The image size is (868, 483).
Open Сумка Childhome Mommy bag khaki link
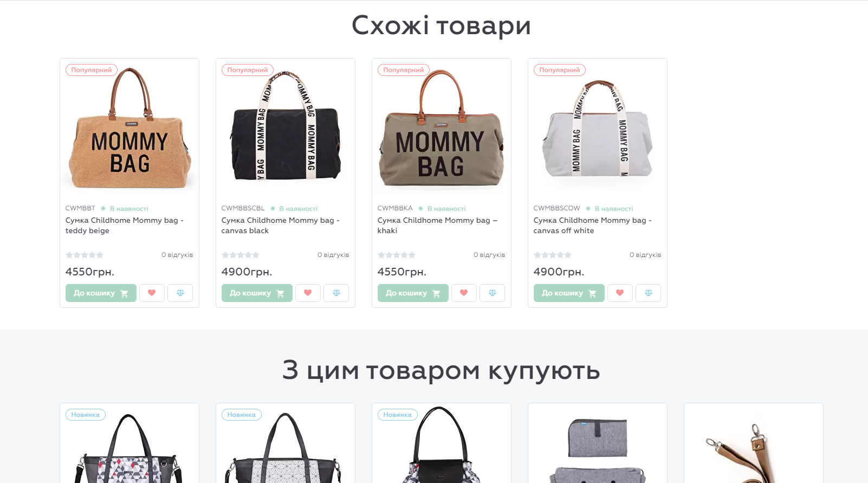pos(437,226)
